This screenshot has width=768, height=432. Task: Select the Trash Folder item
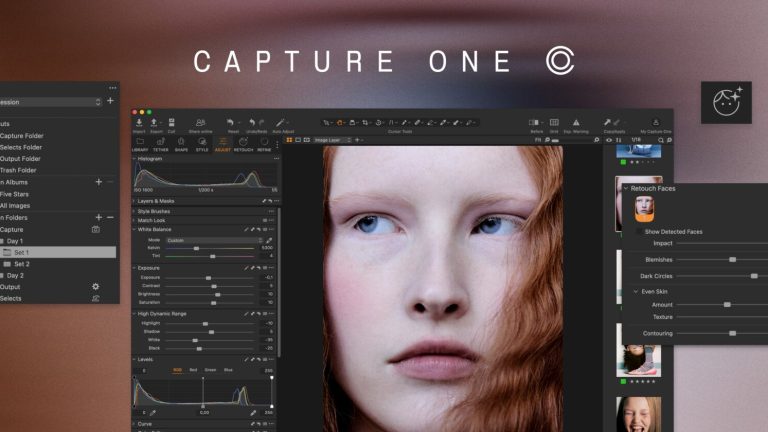(18, 170)
